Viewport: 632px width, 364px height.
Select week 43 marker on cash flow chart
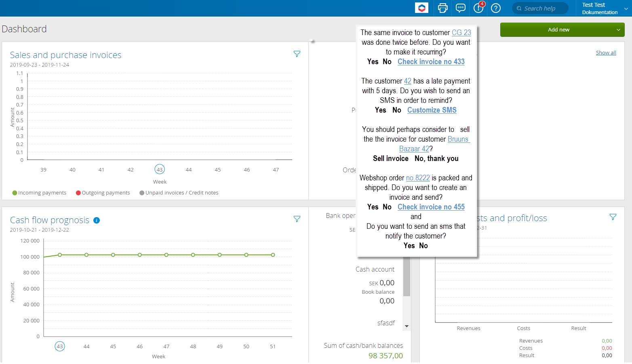coord(60,346)
